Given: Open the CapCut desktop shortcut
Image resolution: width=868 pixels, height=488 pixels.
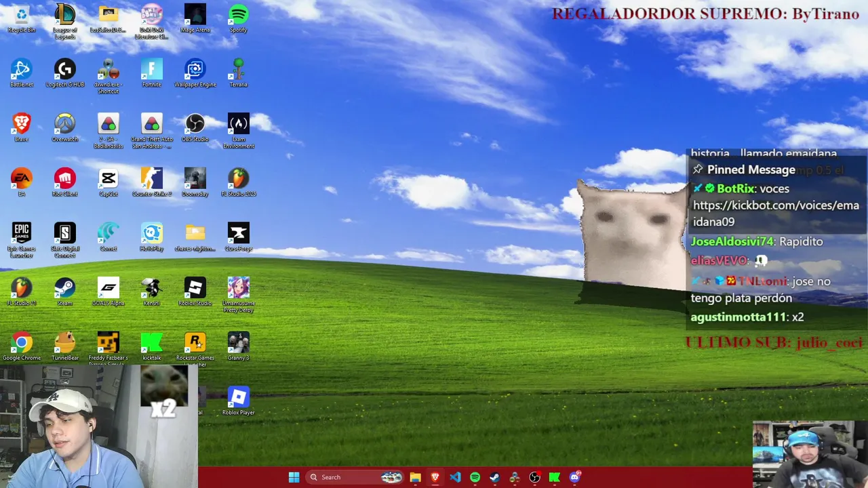Looking at the screenshot, I should (108, 183).
